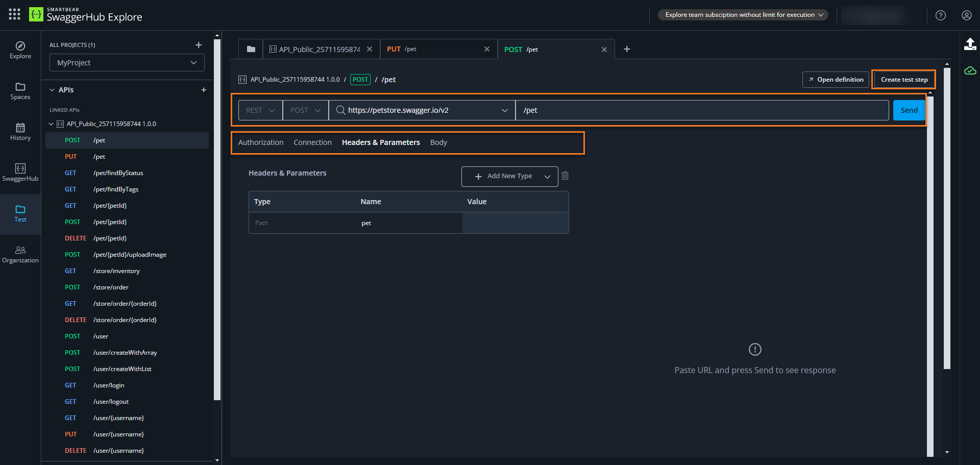Close the POST /pet tab
Viewport: 980px width, 465px height.
click(x=604, y=50)
